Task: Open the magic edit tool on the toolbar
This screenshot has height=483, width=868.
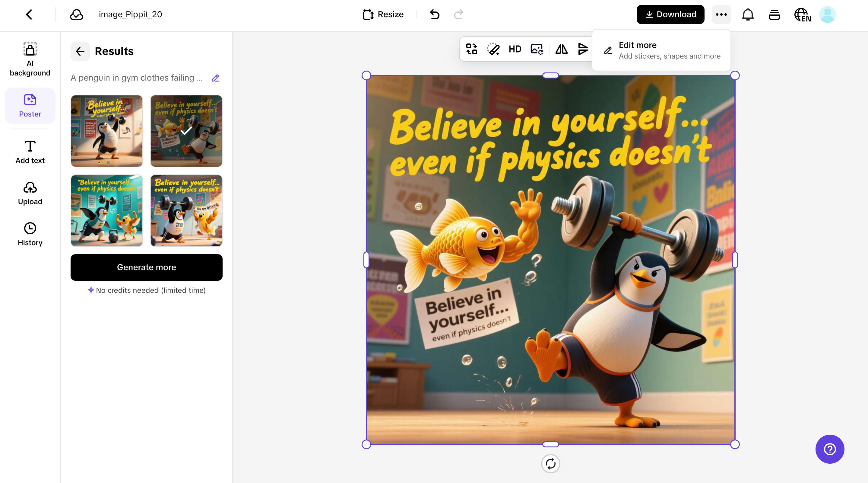Action: coord(493,49)
